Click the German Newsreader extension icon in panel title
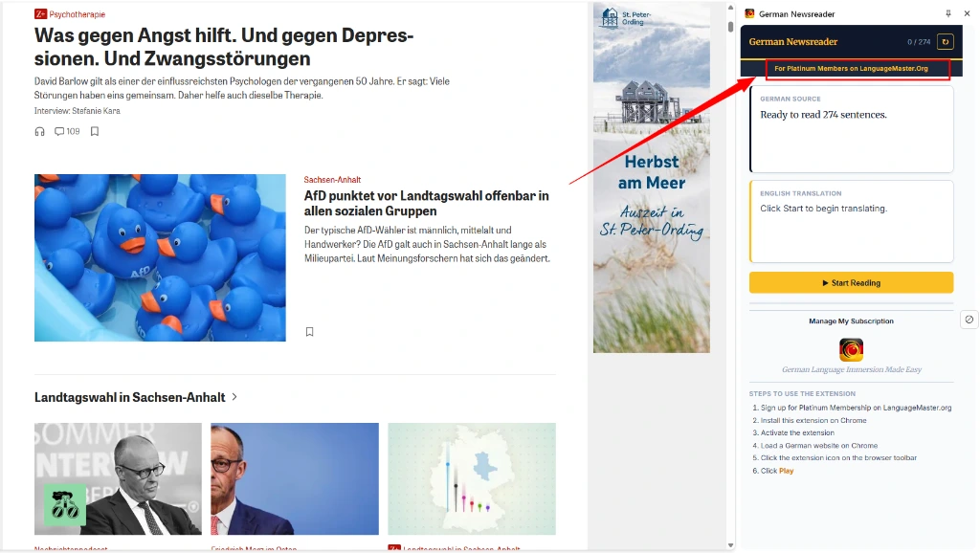 749,13
